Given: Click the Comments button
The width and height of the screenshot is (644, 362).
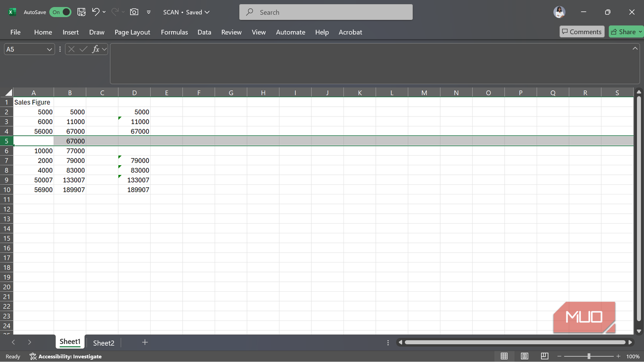Looking at the screenshot, I should [582, 31].
